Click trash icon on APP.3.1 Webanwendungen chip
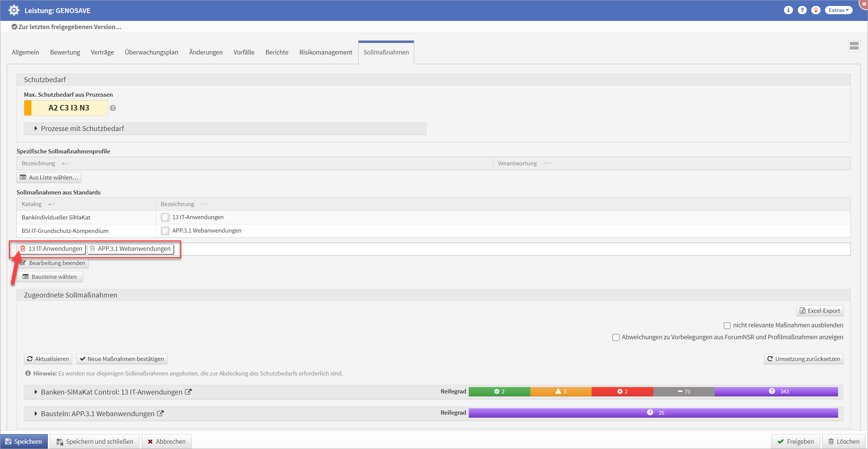The width and height of the screenshot is (868, 449). click(x=93, y=249)
